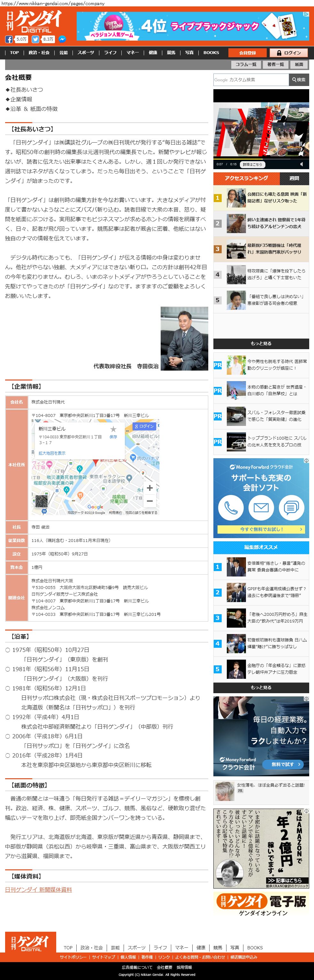
Task: Open the footer サイトポリシー link
Action: point(73,957)
